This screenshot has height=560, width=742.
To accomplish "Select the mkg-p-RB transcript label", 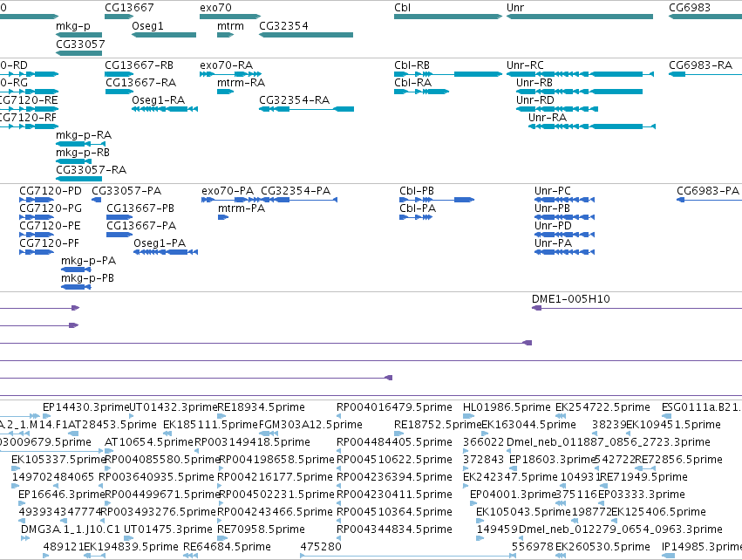I will tap(83, 153).
